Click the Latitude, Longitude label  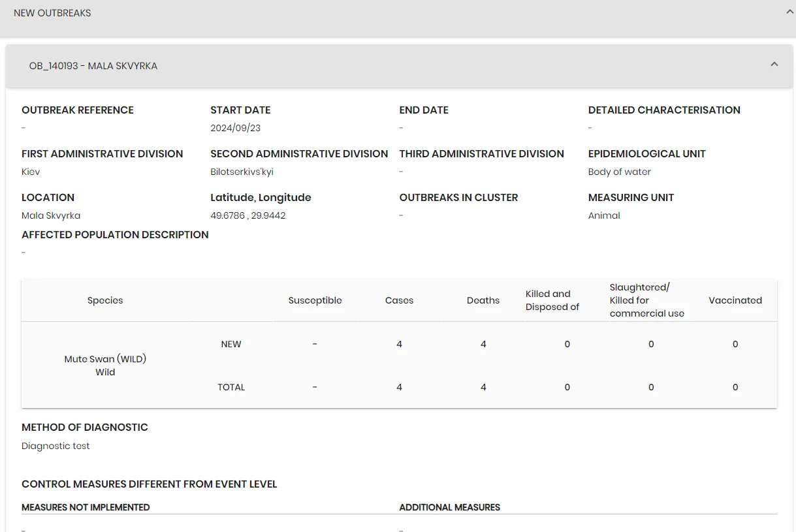261,198
